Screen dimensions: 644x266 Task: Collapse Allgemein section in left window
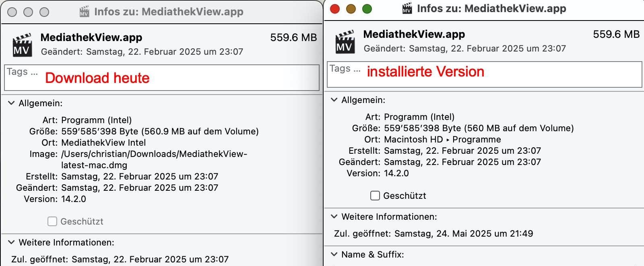click(11, 103)
